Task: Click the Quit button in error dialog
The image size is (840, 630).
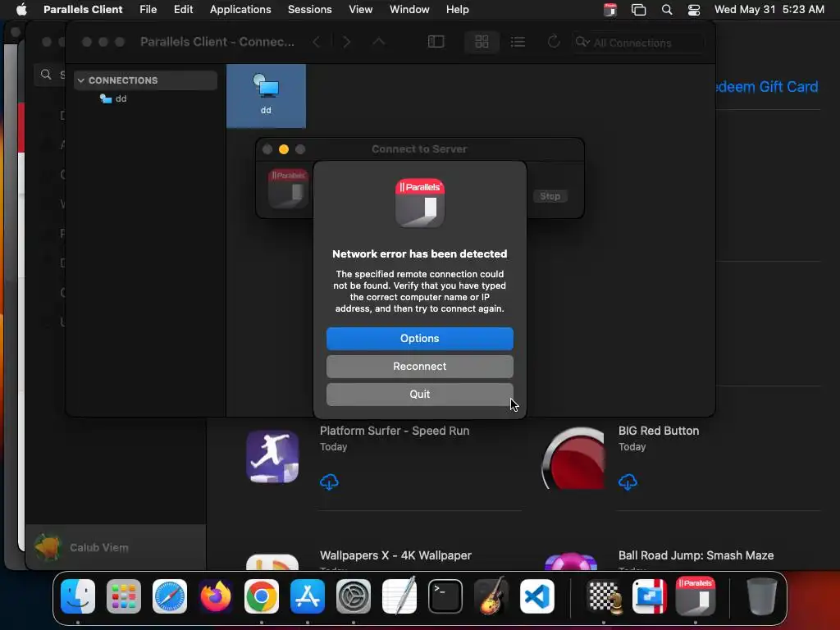Action: 419,395
